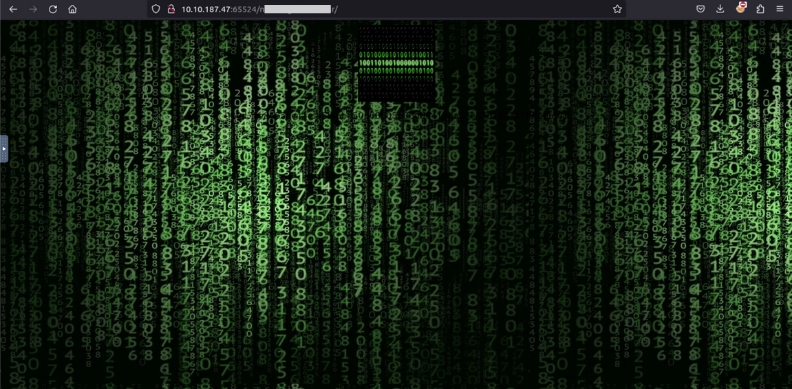This screenshot has height=389, width=792.
Task: Open the browser home page
Action: (x=72, y=9)
